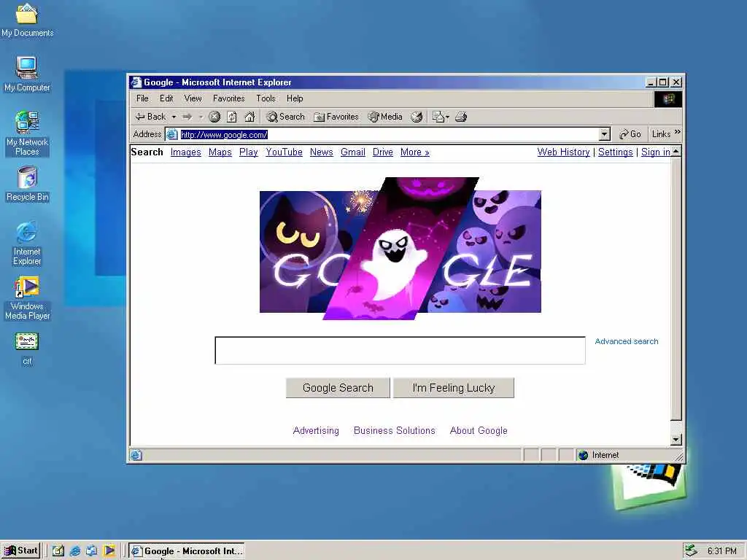Expand the Address bar dropdown

click(605, 134)
